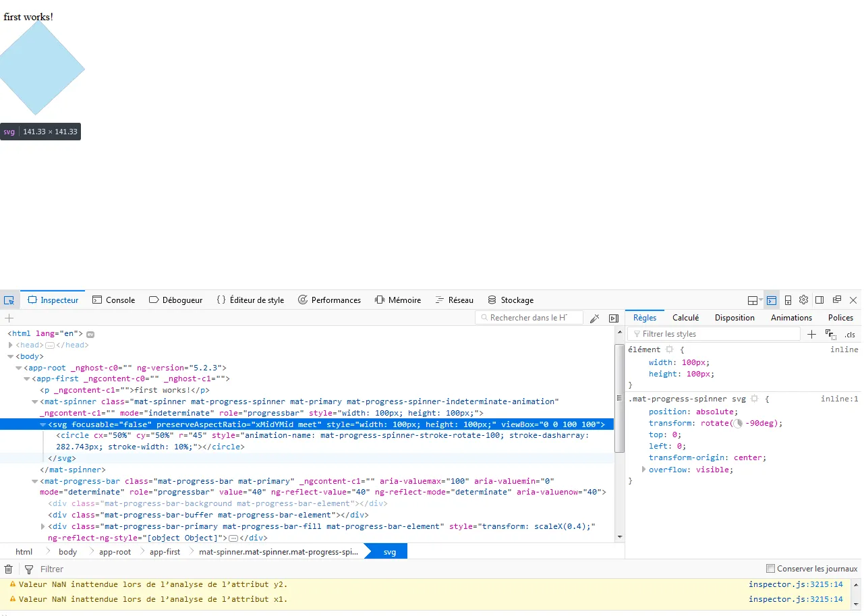Click the element rule selector highlighter icon
Screen dimensions: 864x616
(669, 349)
